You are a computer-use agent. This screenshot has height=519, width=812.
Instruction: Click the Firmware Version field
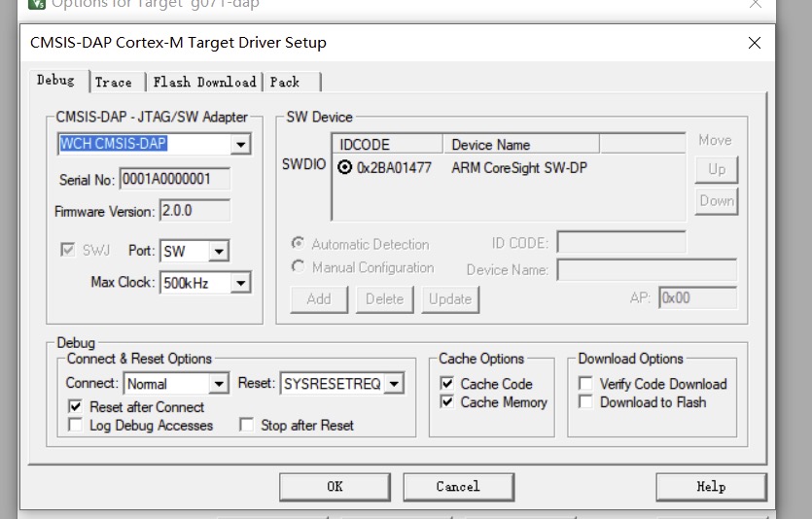[x=194, y=211]
